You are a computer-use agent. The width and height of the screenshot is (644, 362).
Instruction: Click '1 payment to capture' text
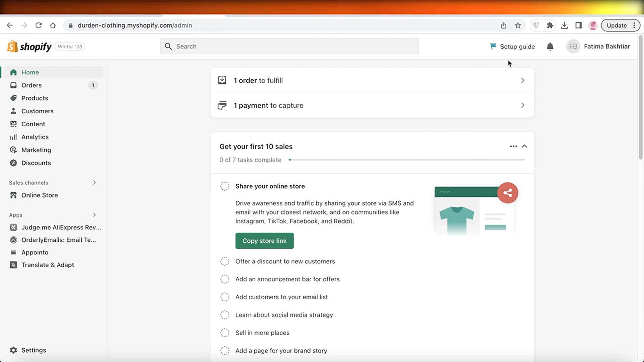point(268,105)
